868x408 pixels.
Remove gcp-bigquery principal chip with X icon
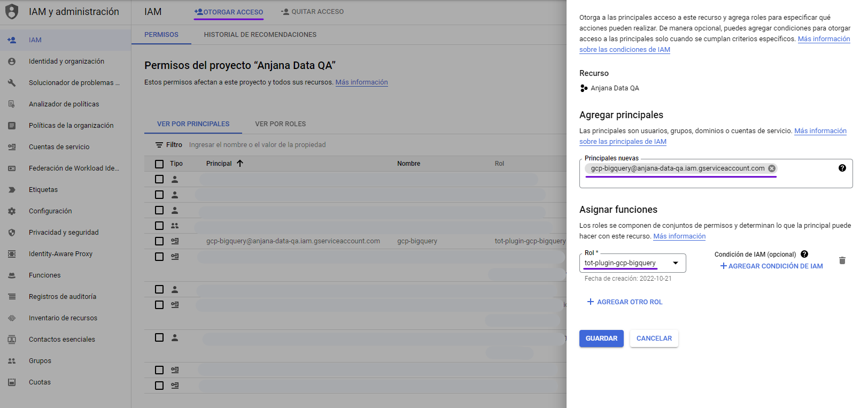coord(771,168)
